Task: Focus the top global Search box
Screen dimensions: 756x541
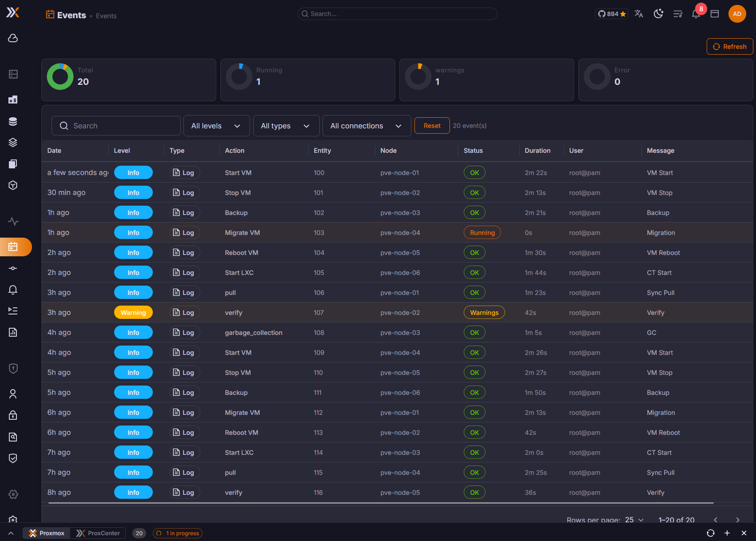Action: pos(397,14)
